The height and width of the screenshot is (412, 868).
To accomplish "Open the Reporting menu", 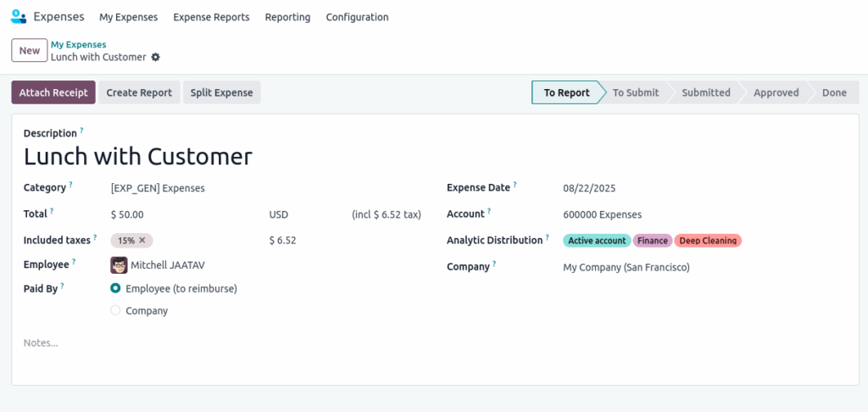I will click(287, 17).
